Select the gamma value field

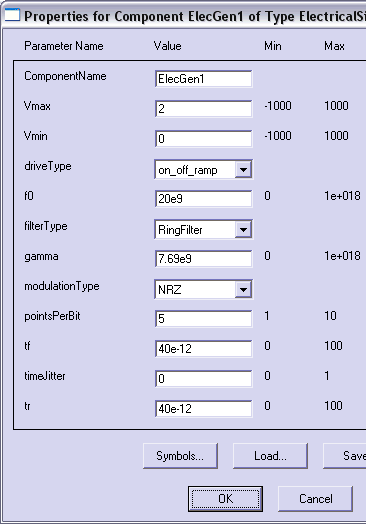click(x=204, y=259)
